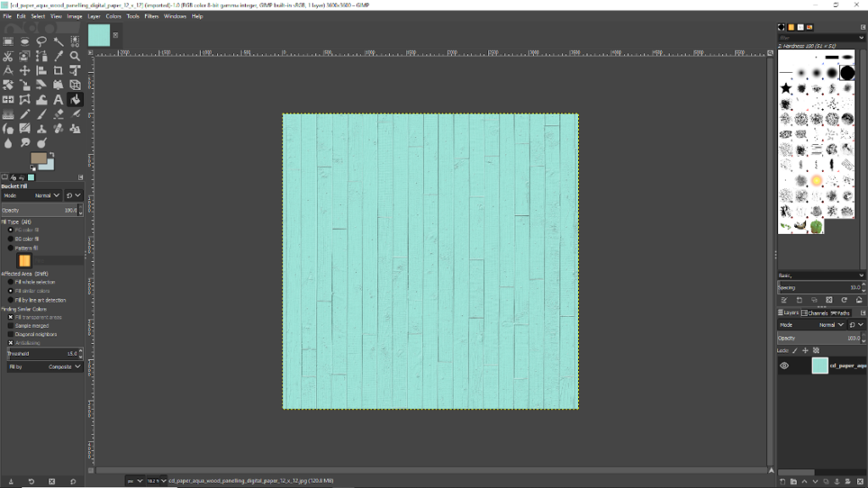Expand the Basic brush tag dropdown
This screenshot has width=868, height=488.
(x=861, y=275)
